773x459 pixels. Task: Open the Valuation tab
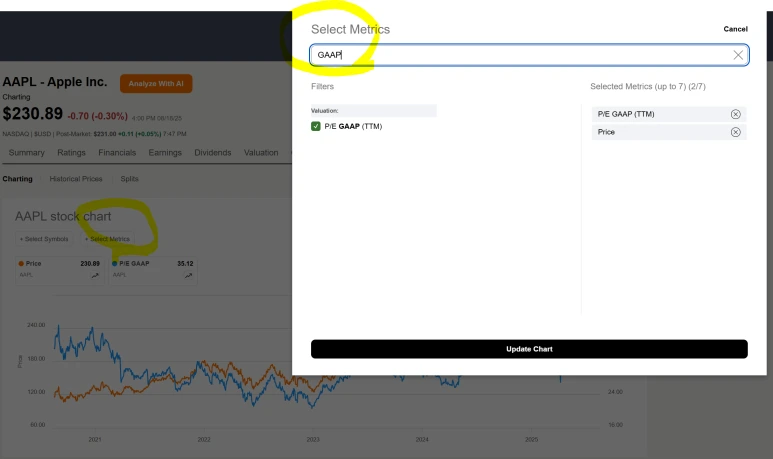(261, 152)
